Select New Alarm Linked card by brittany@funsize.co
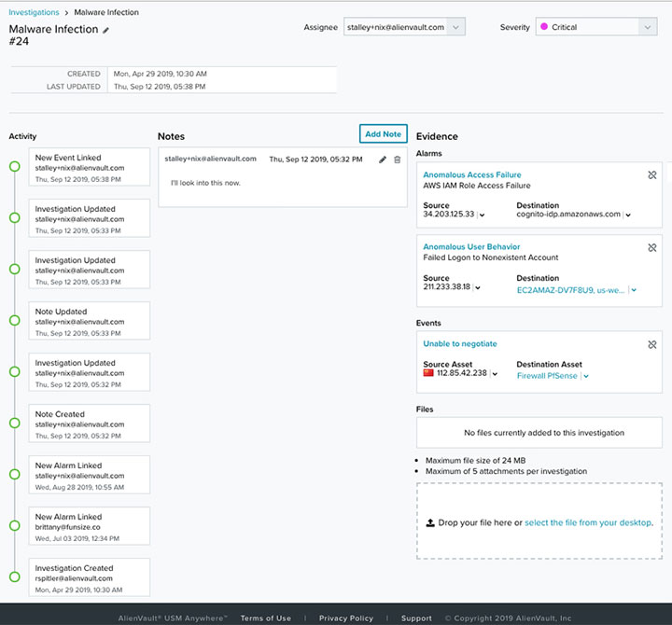 coord(90,525)
